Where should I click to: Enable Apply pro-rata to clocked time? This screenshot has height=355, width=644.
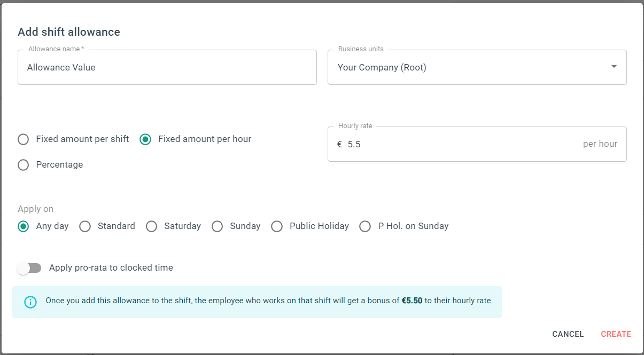coord(29,267)
